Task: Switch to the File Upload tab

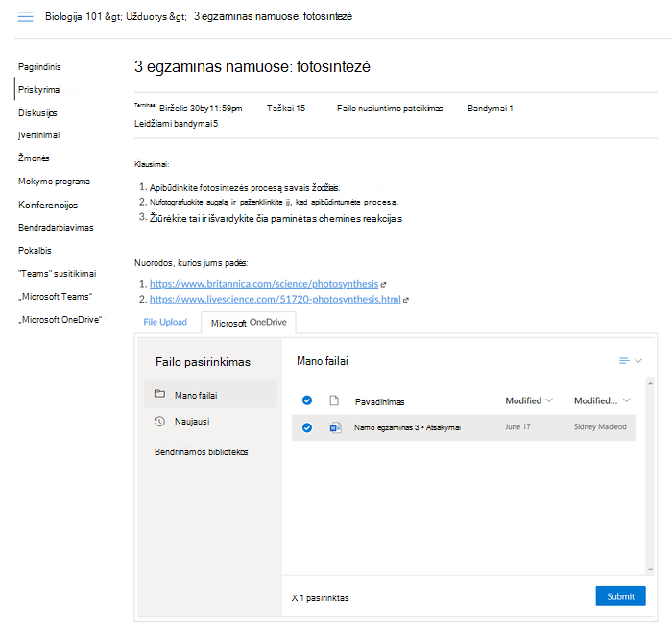Action: [165, 322]
